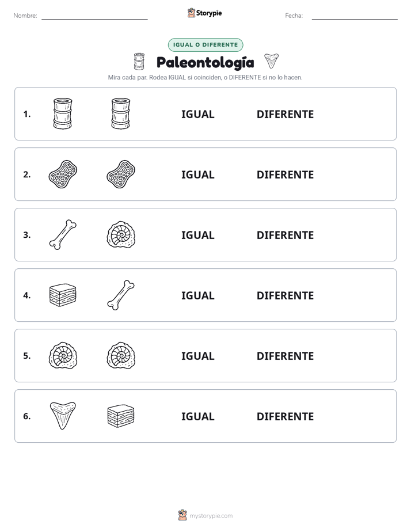This screenshot has width=411, height=532.
Task: Click the Storypie logo at top
Action: tap(205, 13)
